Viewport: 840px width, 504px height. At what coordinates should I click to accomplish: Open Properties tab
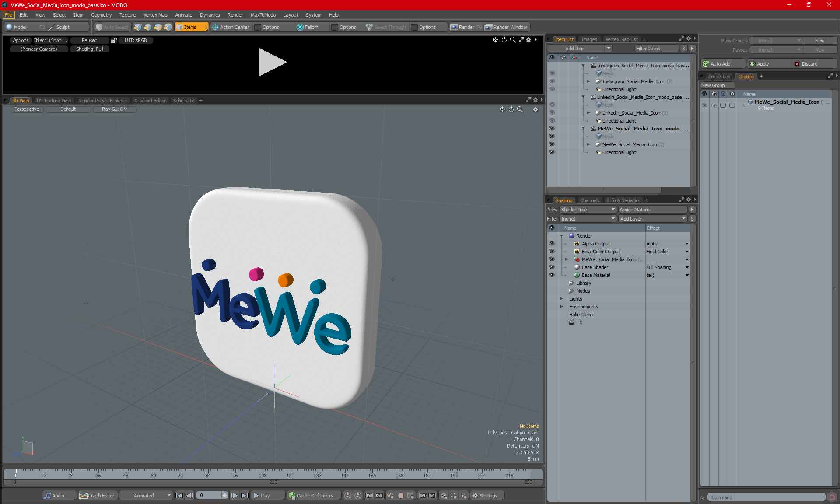coord(719,77)
